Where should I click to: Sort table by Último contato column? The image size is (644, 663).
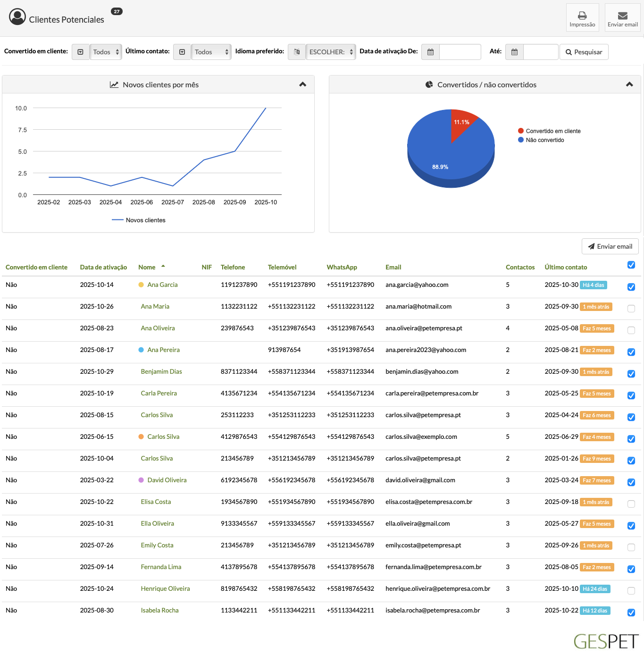(x=566, y=267)
